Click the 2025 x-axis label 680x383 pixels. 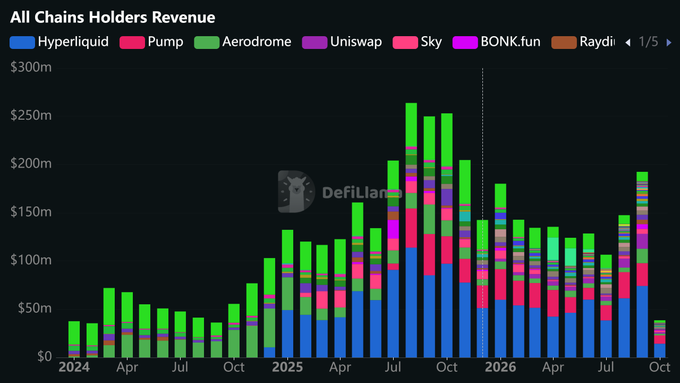click(287, 367)
